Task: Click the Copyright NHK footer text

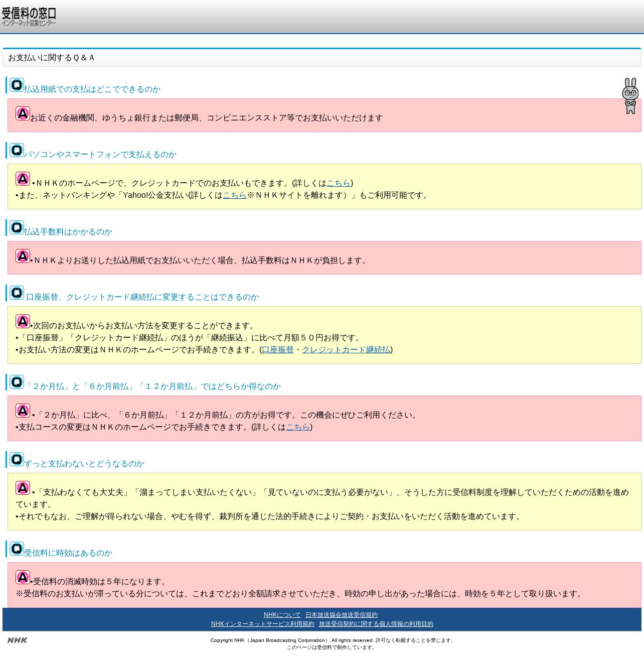Action: (333, 640)
